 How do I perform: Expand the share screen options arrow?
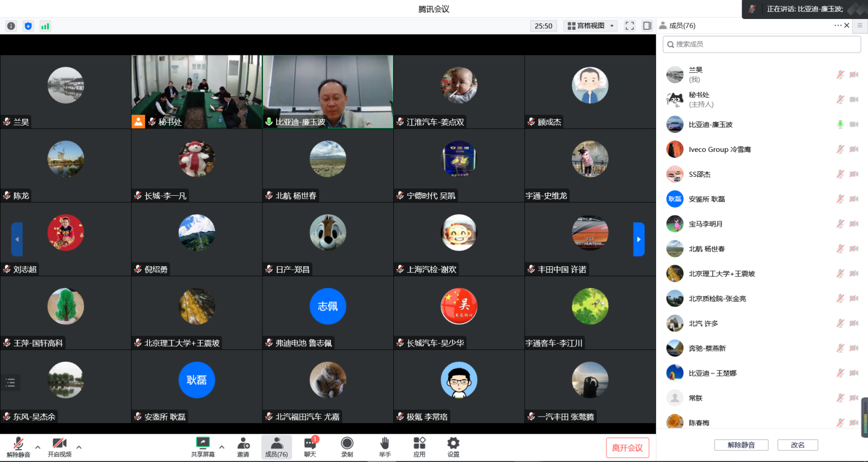(221, 447)
